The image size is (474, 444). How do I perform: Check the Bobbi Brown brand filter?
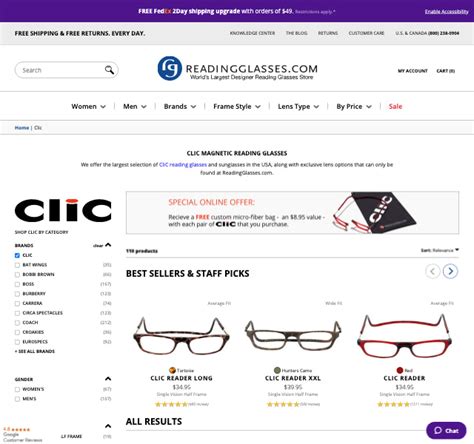[x=17, y=275]
